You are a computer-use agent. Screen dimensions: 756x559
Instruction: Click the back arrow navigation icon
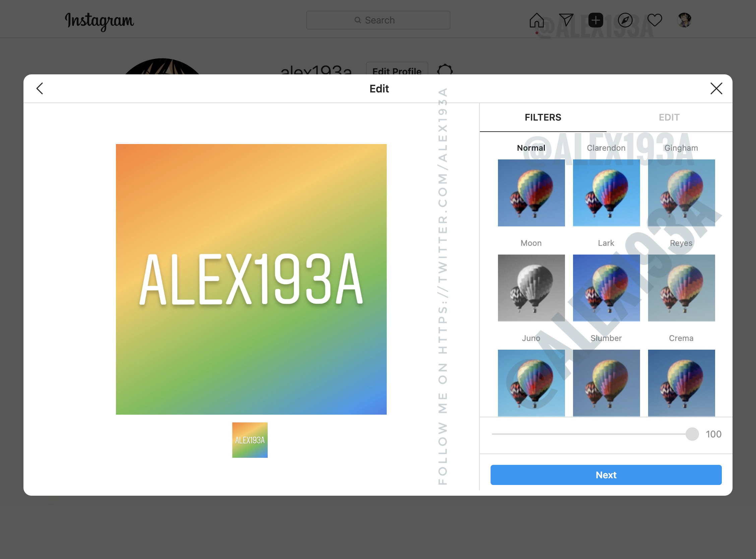point(39,88)
